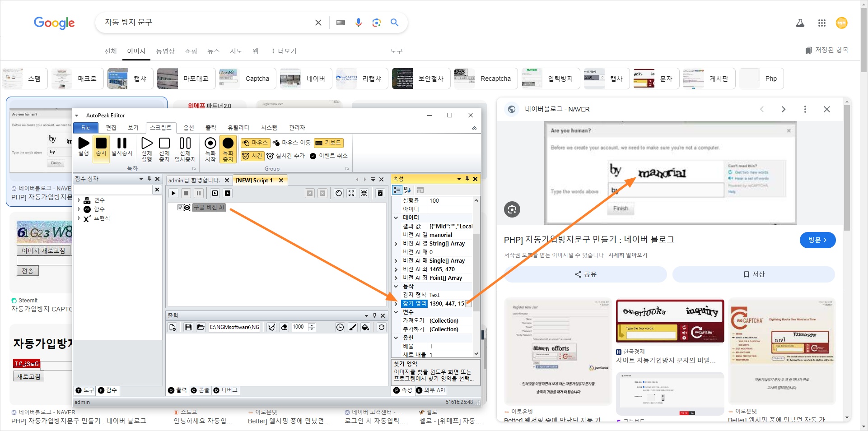The height and width of the screenshot is (431, 868).
Task: Click the 저장 button in the preview panel
Action: pyautogui.click(x=754, y=274)
